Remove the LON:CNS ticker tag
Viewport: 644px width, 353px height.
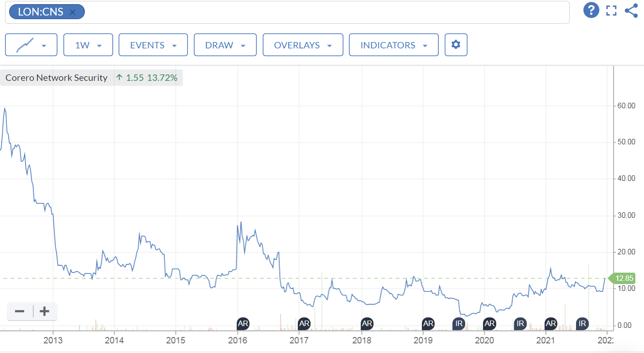(x=72, y=12)
